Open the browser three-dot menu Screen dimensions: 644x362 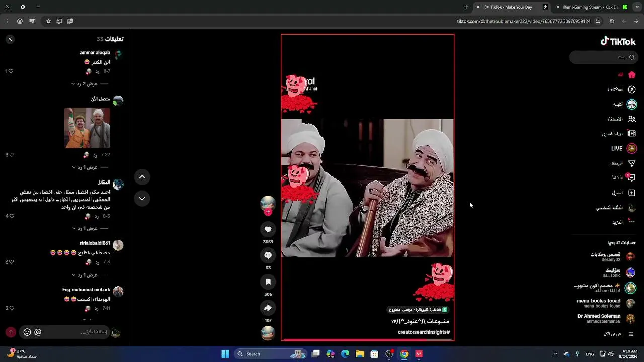tap(7, 21)
